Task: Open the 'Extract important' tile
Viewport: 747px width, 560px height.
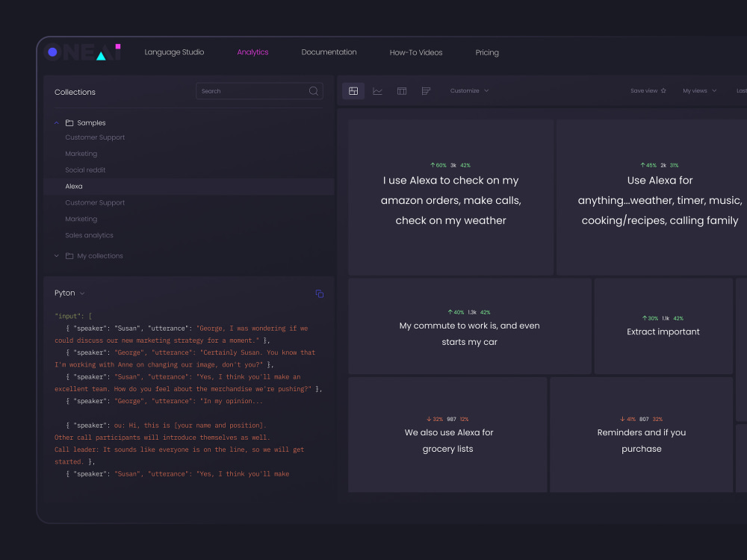Action: [x=663, y=326]
